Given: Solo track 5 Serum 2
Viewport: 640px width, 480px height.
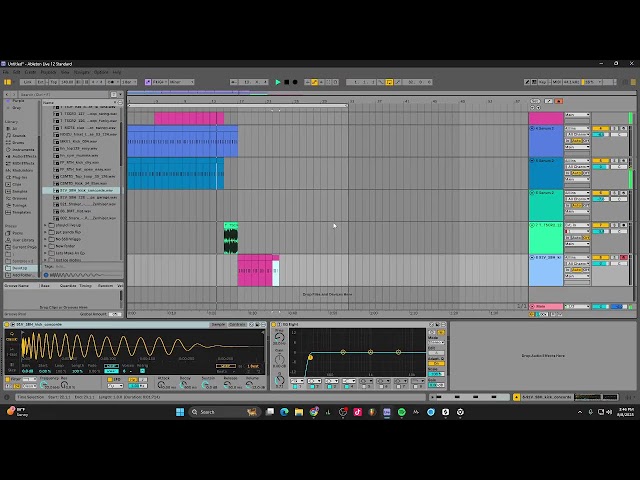Looking at the screenshot, I should click(615, 160).
